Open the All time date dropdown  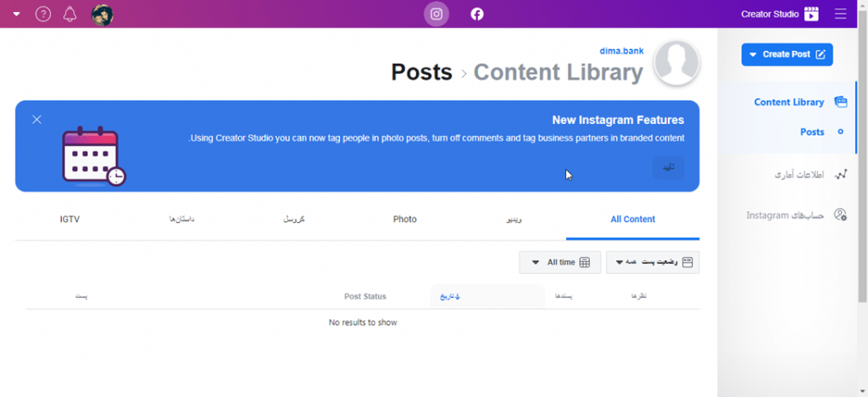559,262
